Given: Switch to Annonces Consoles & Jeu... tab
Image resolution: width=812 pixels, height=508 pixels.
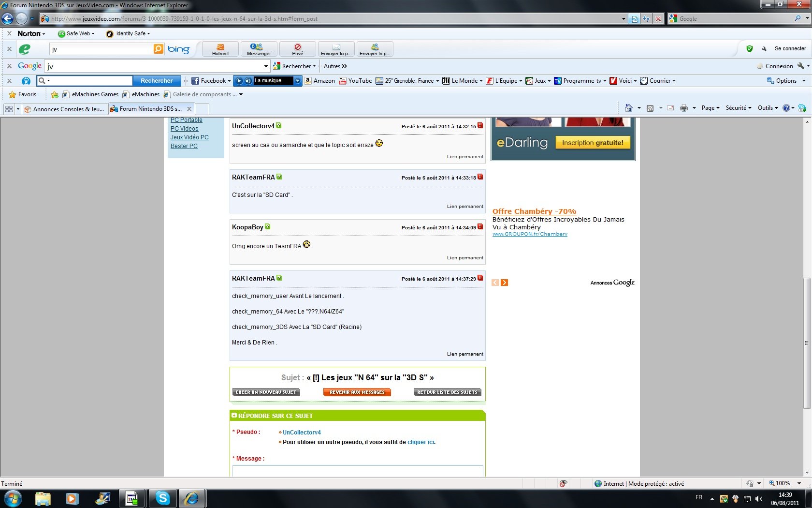Looking at the screenshot, I should tap(64, 109).
